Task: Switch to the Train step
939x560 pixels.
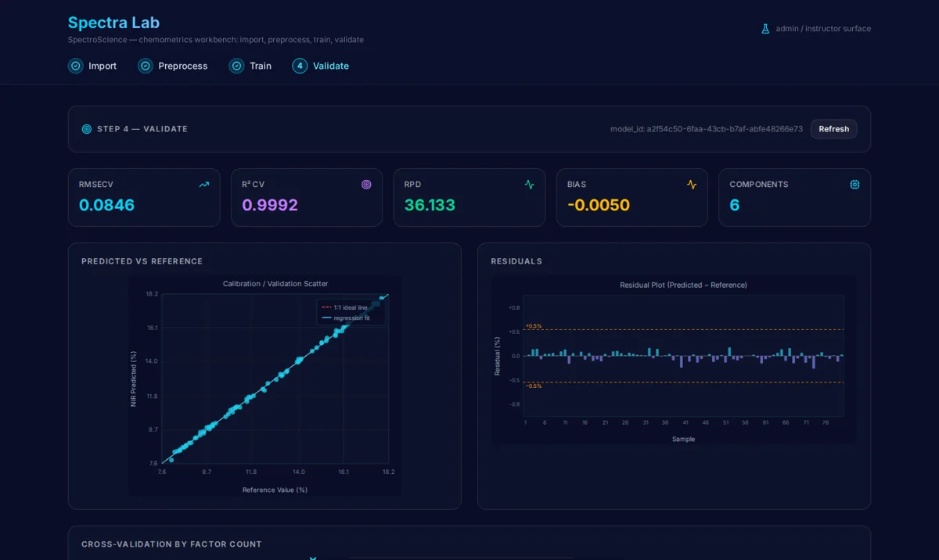Action: 261,66
